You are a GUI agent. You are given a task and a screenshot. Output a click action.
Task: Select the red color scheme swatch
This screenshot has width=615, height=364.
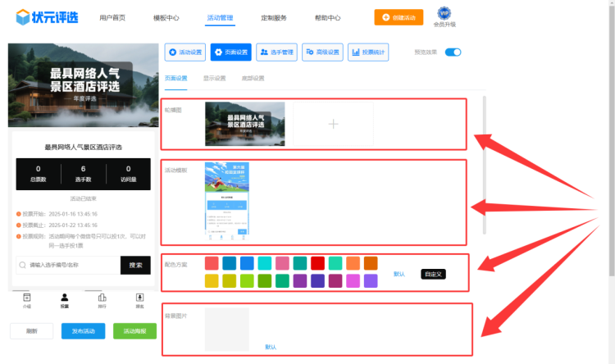(317, 263)
